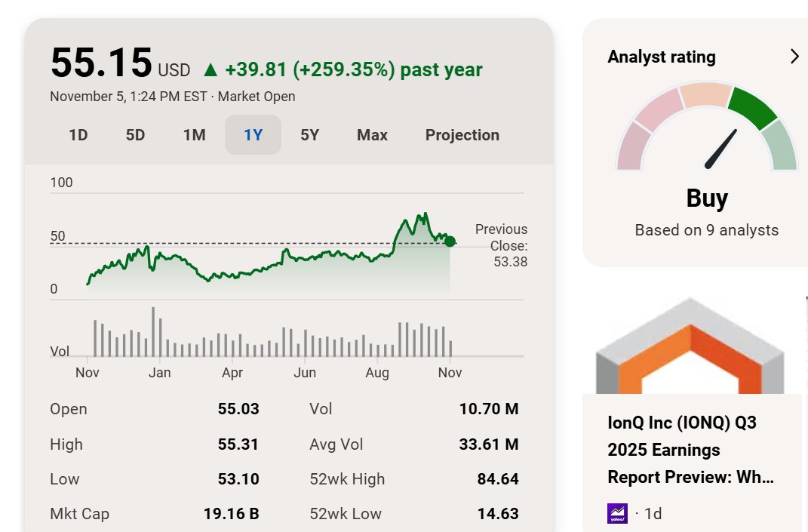Open the IonQ logo article thumbnail
The width and height of the screenshot is (808, 532).
[x=690, y=346]
